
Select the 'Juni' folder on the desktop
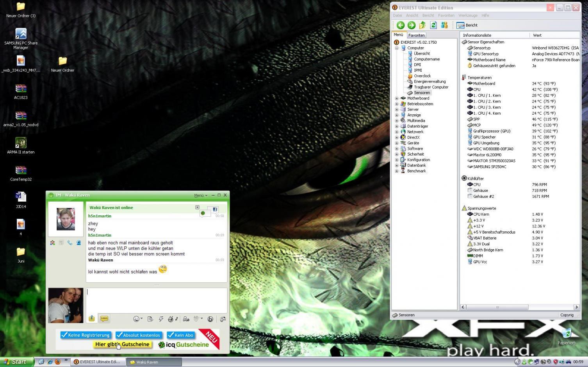point(21,255)
